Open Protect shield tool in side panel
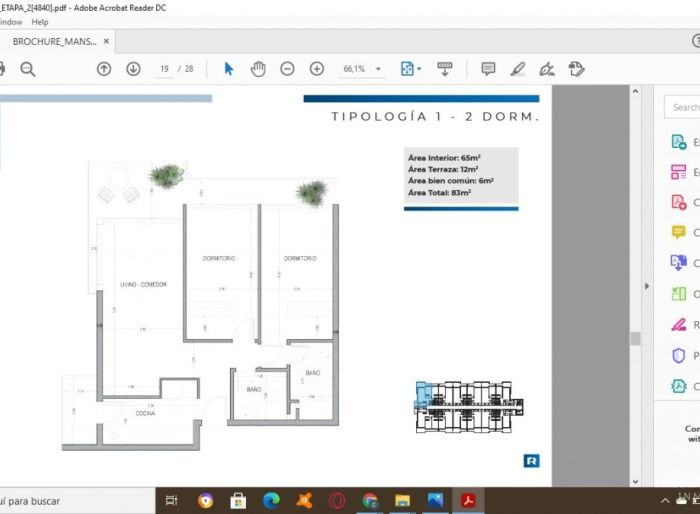700x514 pixels. 679,355
